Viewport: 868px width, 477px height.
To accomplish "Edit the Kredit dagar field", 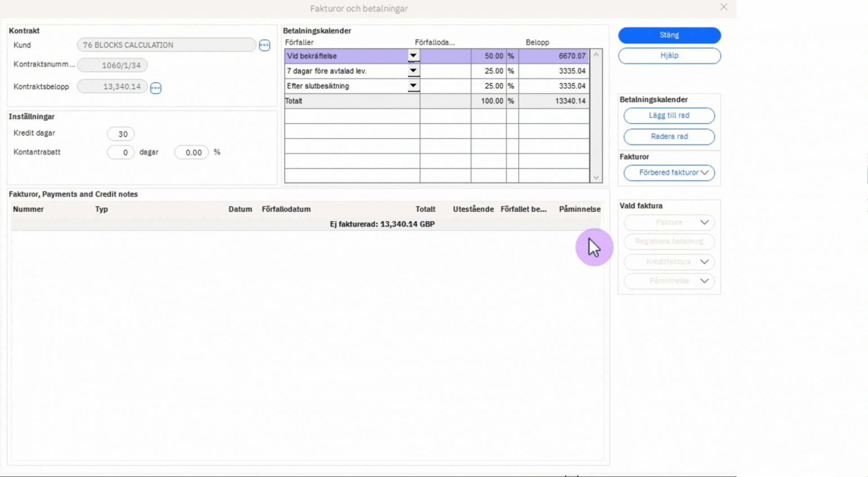I will coord(121,134).
